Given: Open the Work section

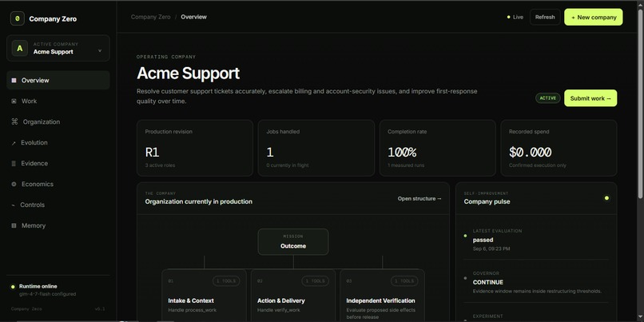Looking at the screenshot, I should (58, 101).
